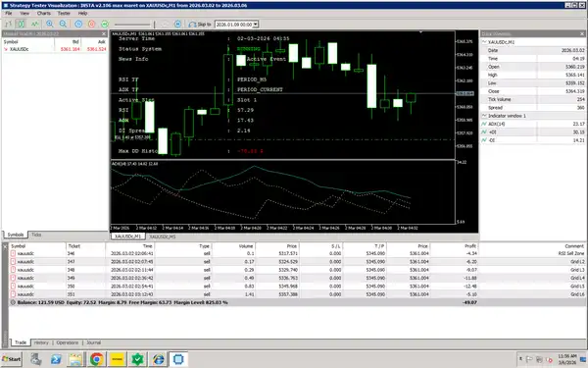Click the Bid column header
The width and height of the screenshot is (588, 368).
[x=68, y=41]
